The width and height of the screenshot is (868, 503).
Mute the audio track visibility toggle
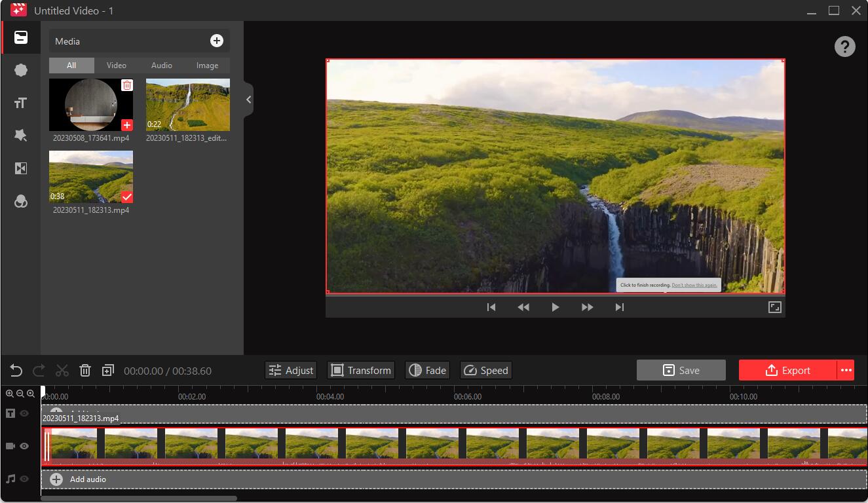[x=24, y=479]
